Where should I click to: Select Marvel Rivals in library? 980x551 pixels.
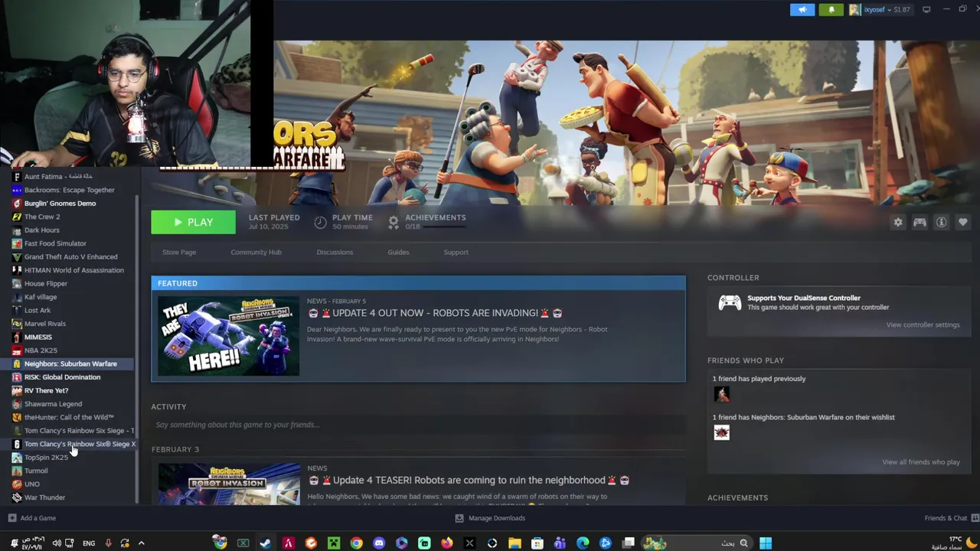tap(44, 324)
